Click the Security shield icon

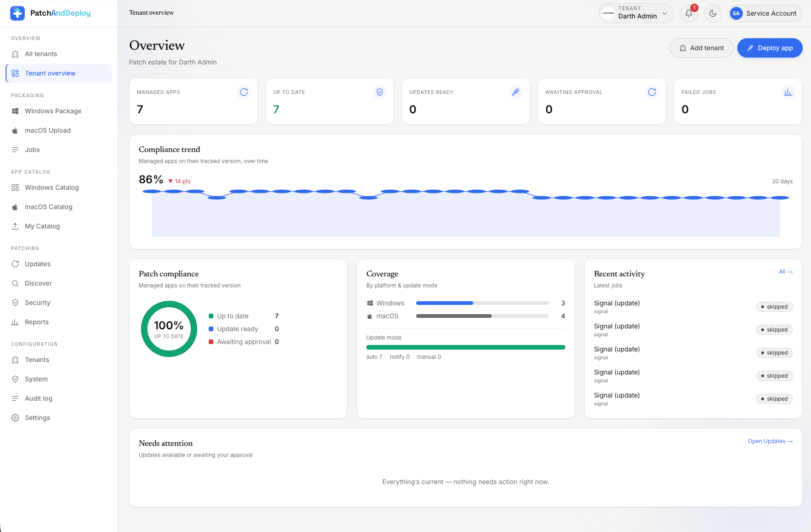15,303
